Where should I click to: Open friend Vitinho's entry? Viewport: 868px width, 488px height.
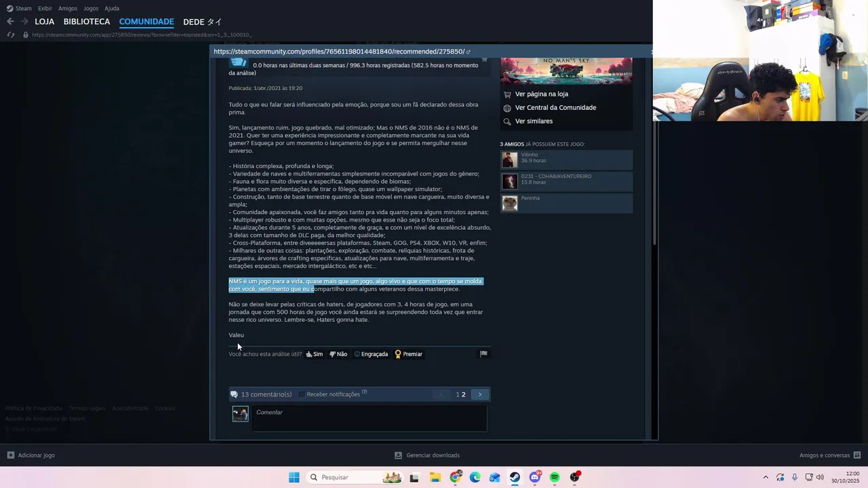click(566, 160)
